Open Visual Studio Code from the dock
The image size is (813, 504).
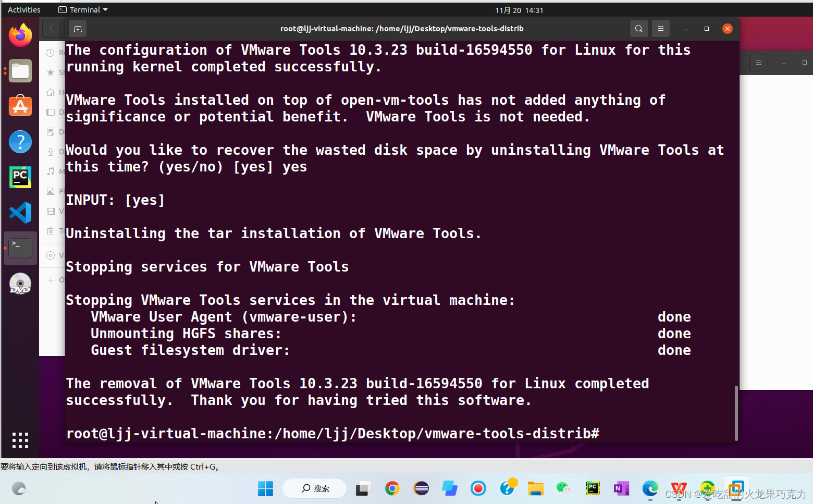coord(20,213)
